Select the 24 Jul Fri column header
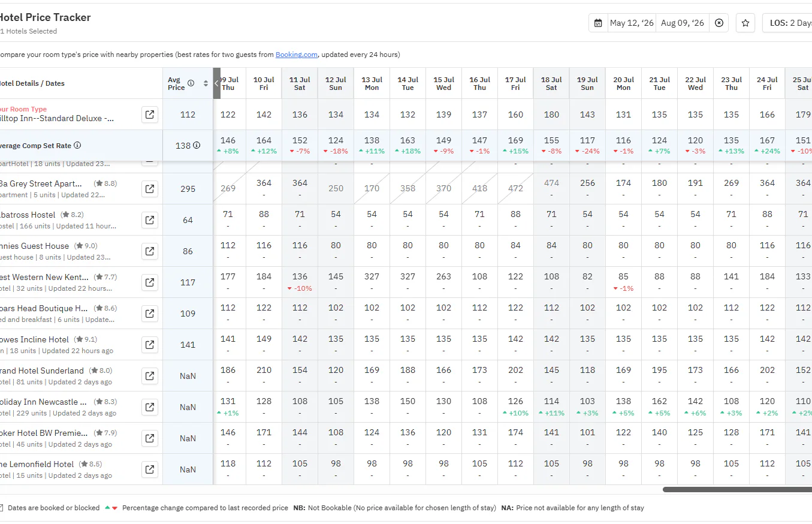 (x=767, y=83)
